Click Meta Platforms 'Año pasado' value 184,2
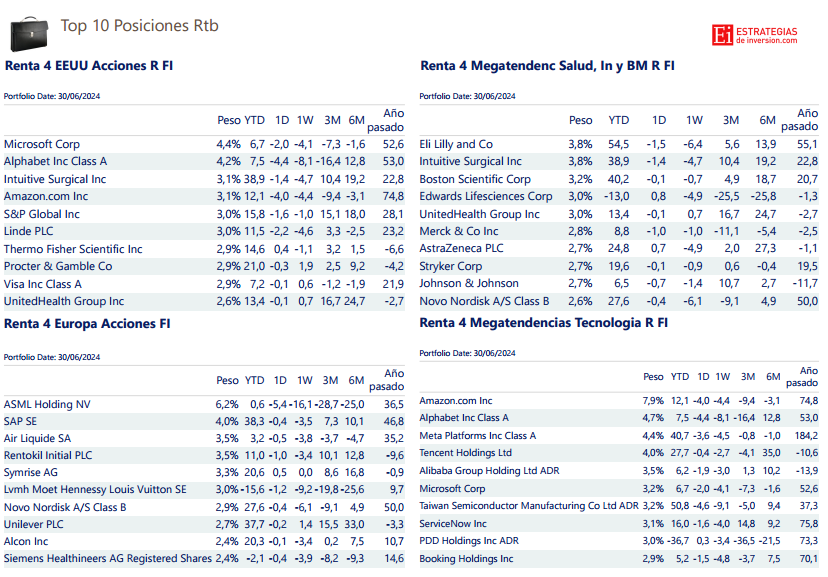This screenshot has width=828, height=577. click(806, 436)
